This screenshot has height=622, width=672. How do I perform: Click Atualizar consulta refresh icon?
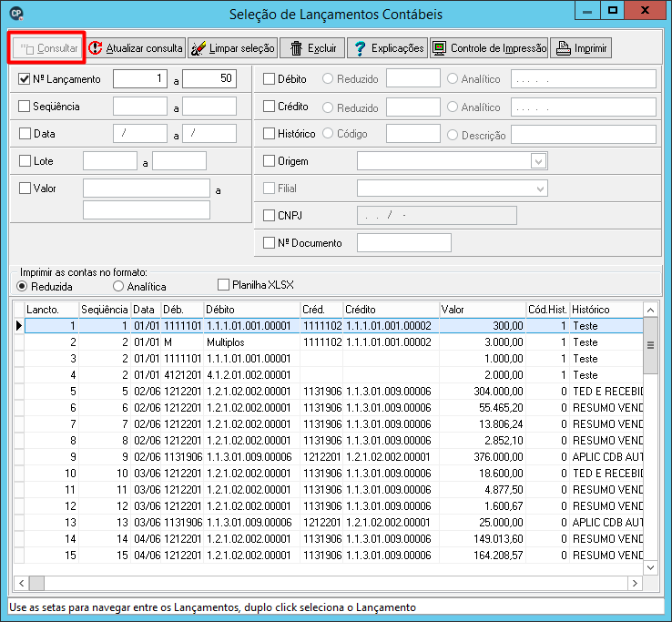point(95,48)
